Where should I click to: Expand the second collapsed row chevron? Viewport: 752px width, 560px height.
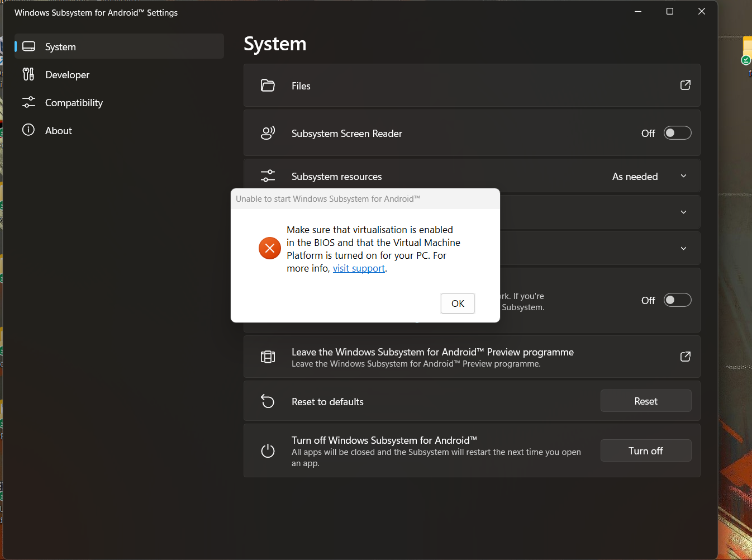point(683,249)
